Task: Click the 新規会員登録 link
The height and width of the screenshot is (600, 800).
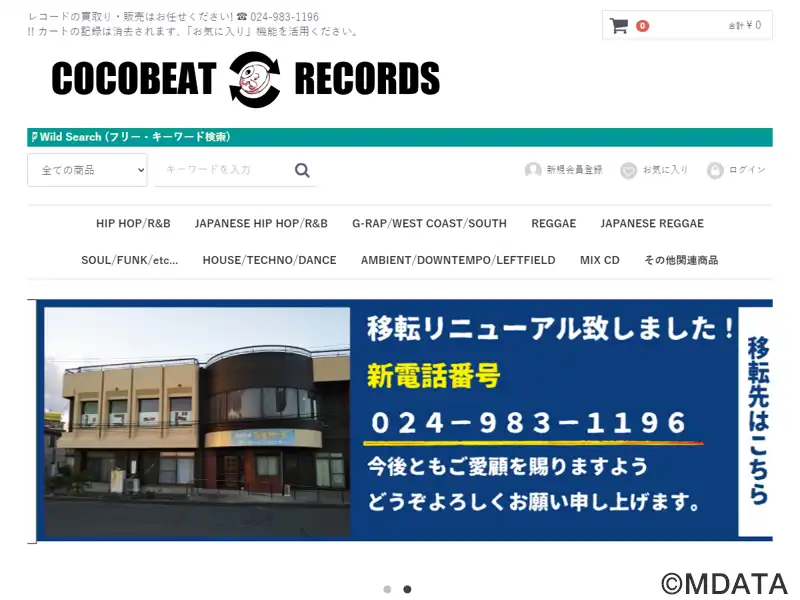Action: tap(574, 170)
